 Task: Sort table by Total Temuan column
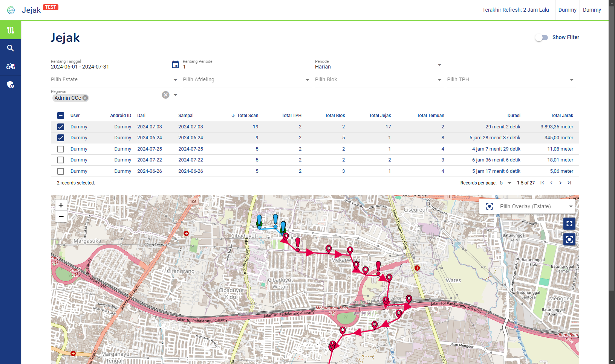(430, 116)
